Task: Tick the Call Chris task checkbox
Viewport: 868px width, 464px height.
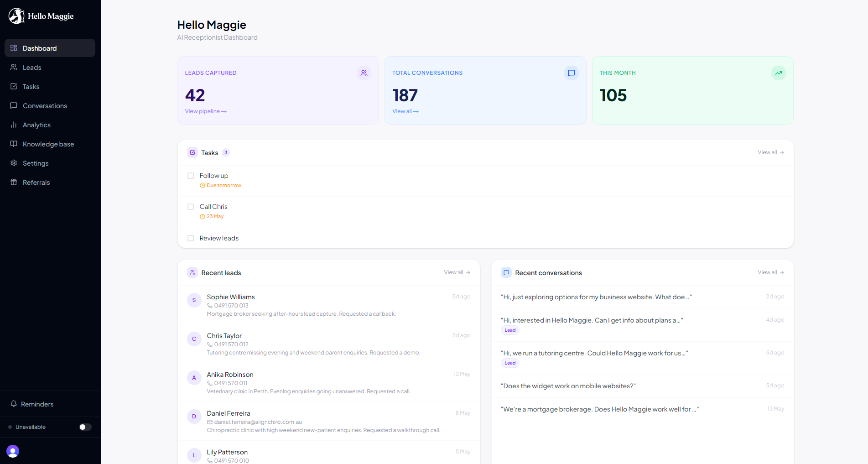Action: coord(191,207)
